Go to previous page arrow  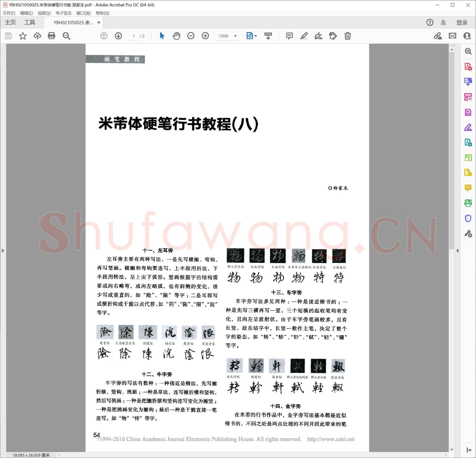click(x=104, y=36)
